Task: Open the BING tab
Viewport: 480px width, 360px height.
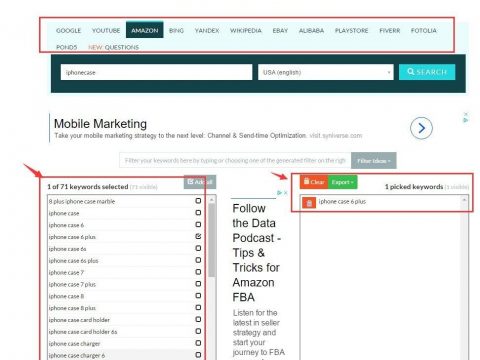Action: pos(176,30)
